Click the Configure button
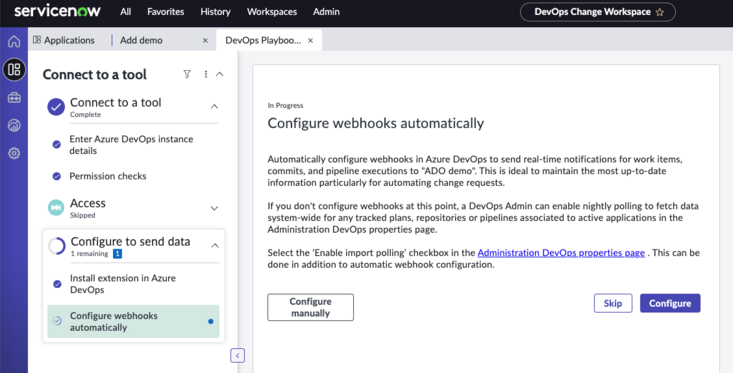Screen dimensions: 733x373 (x=670, y=303)
